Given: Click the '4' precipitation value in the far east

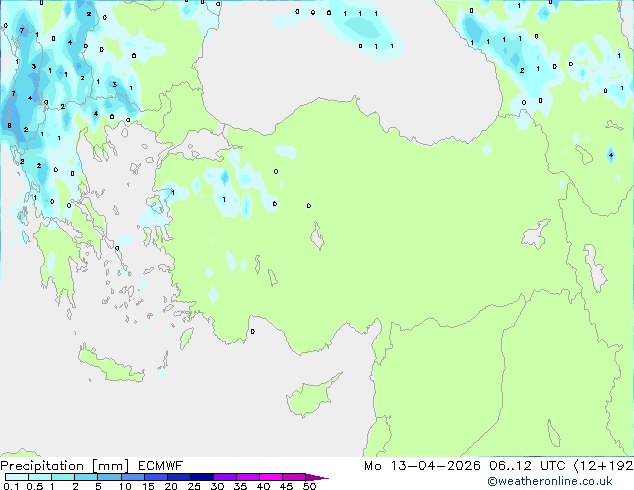Looking at the screenshot, I should pyautogui.click(x=611, y=155).
